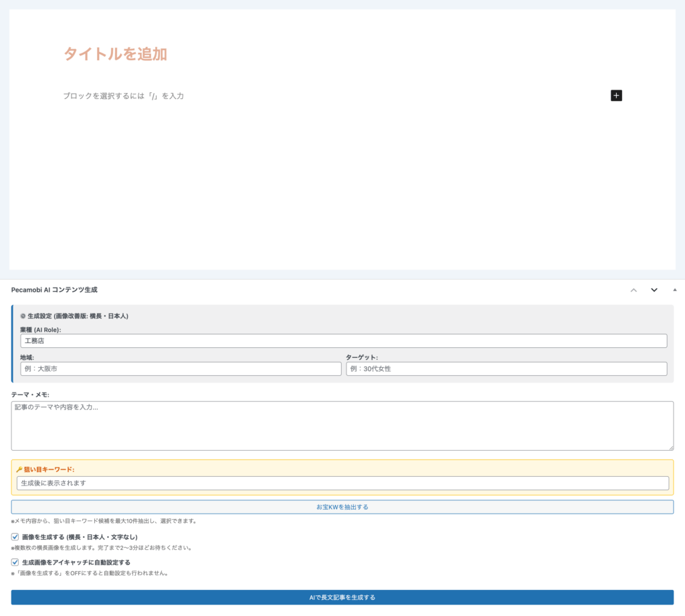Click the 業種 (AI Role) input field
Viewport: 685px width, 616px height.
(343, 341)
